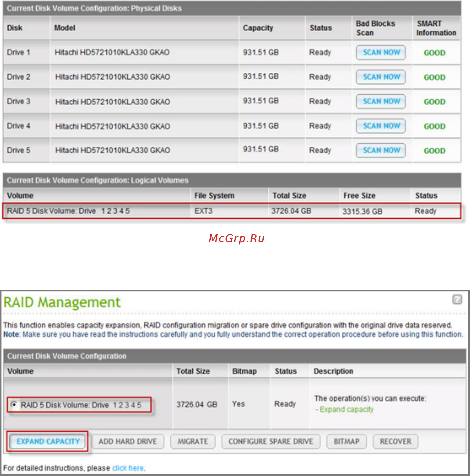The width and height of the screenshot is (470, 476).
Task: Scan Drive 4 for bad blocks
Action: coord(381,126)
